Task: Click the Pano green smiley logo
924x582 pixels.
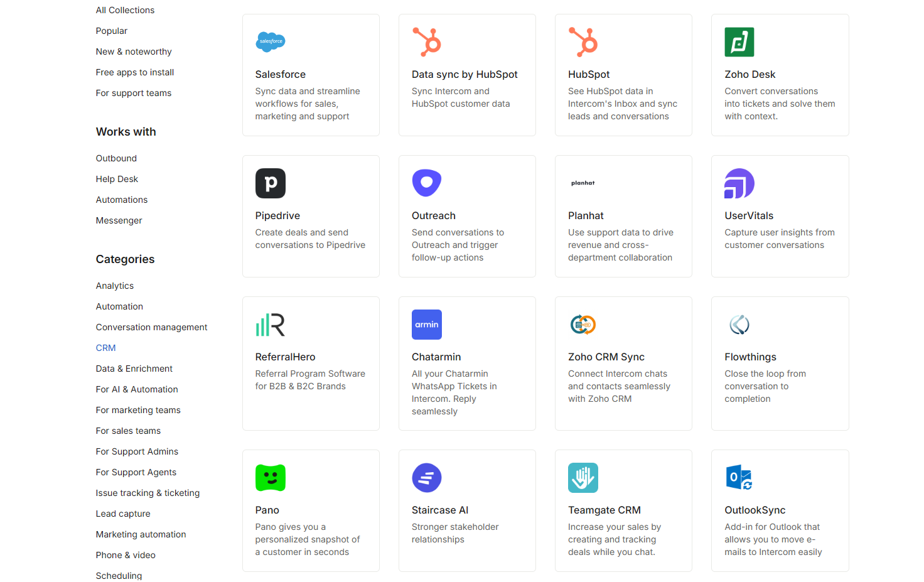Action: (271, 478)
